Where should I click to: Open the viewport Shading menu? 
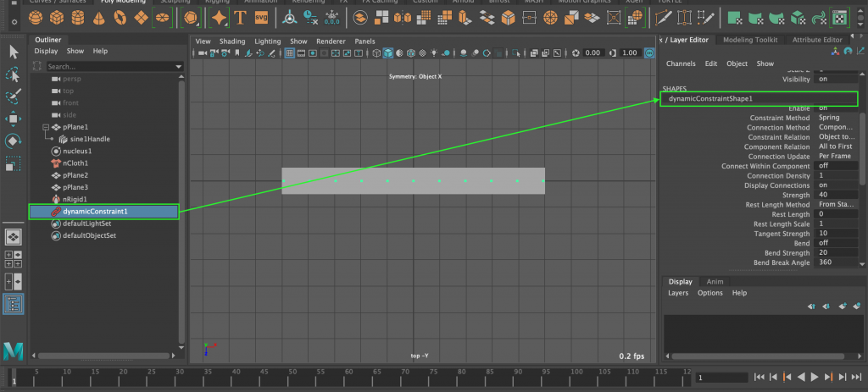pyautogui.click(x=232, y=41)
